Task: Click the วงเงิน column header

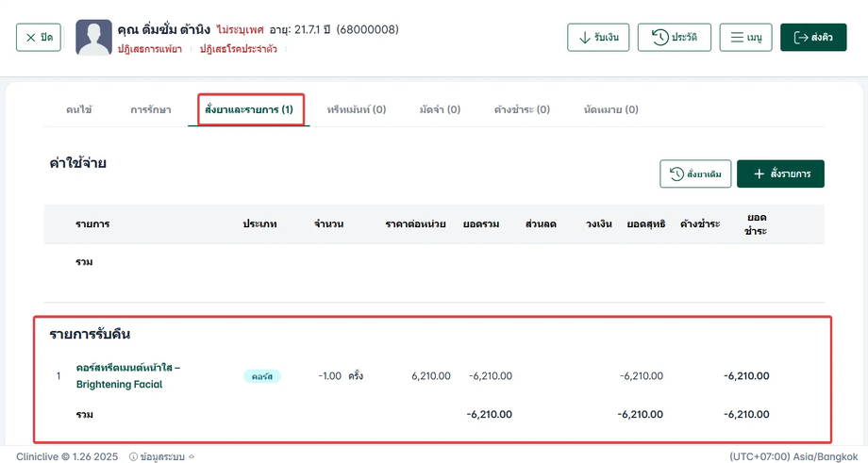Action: point(599,224)
